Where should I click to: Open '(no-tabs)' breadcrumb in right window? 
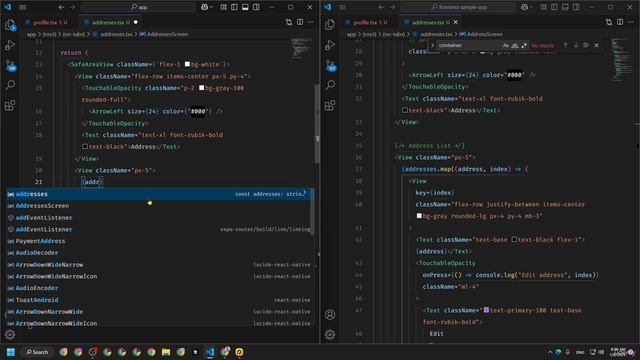pyautogui.click(x=393, y=34)
